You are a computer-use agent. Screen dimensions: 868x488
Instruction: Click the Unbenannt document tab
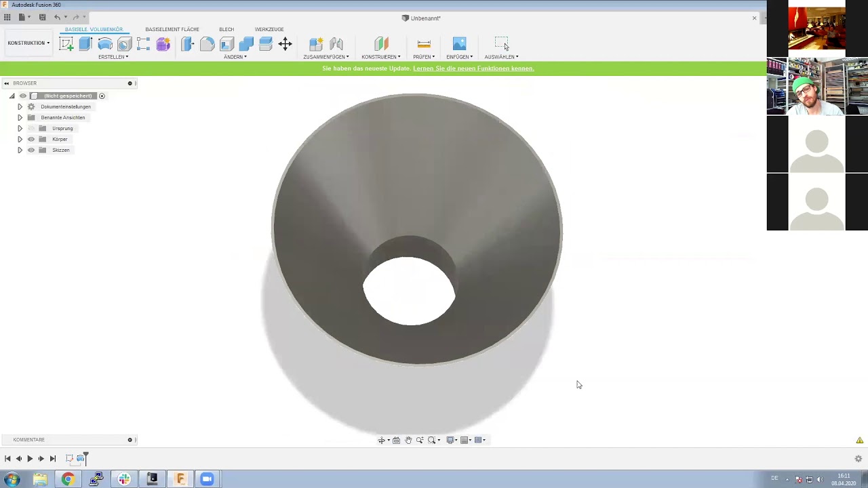pos(421,18)
